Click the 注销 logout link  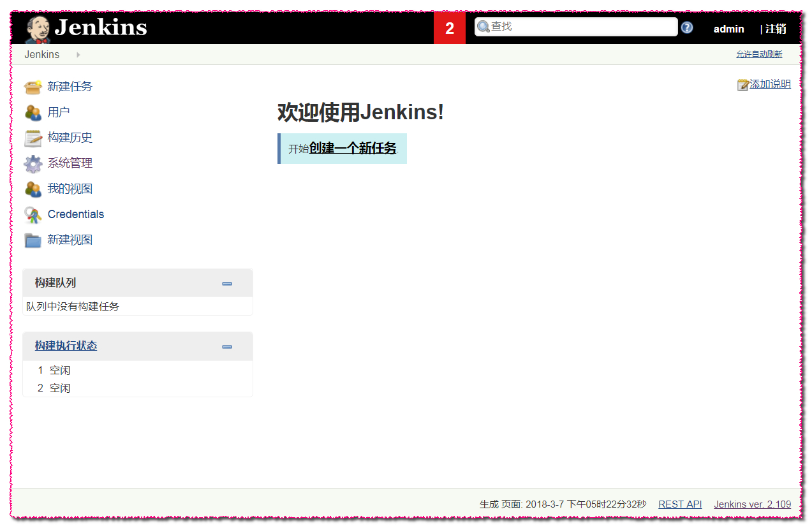(x=776, y=29)
